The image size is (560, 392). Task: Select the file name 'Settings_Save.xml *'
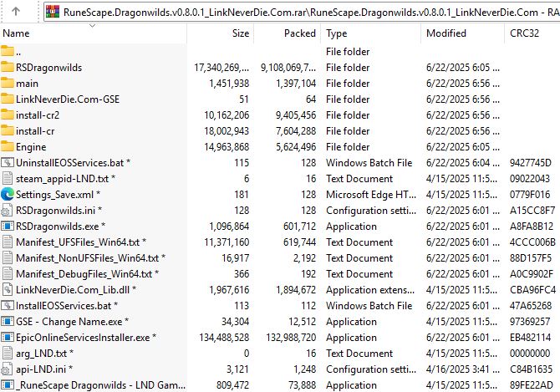point(58,195)
